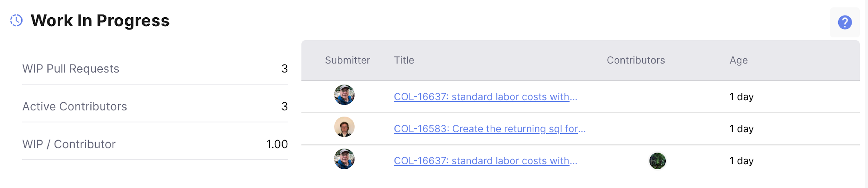Click the Submitter column header
Viewport: 868px width, 188px height.
[x=347, y=60]
